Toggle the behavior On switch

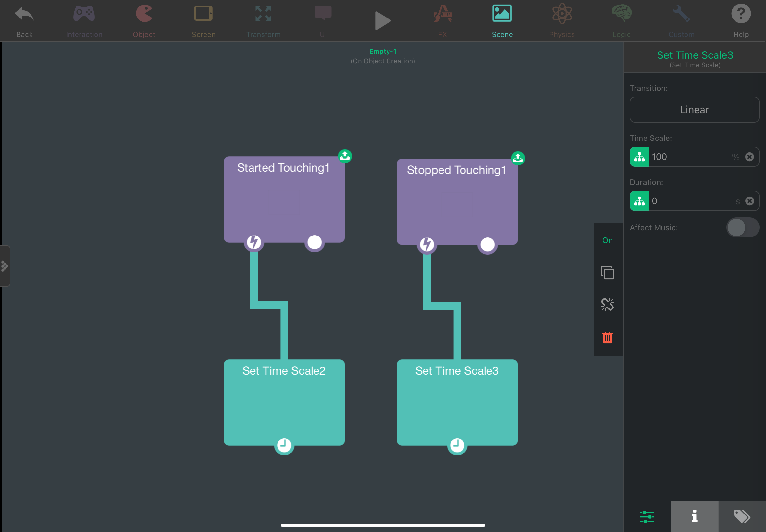[607, 240]
